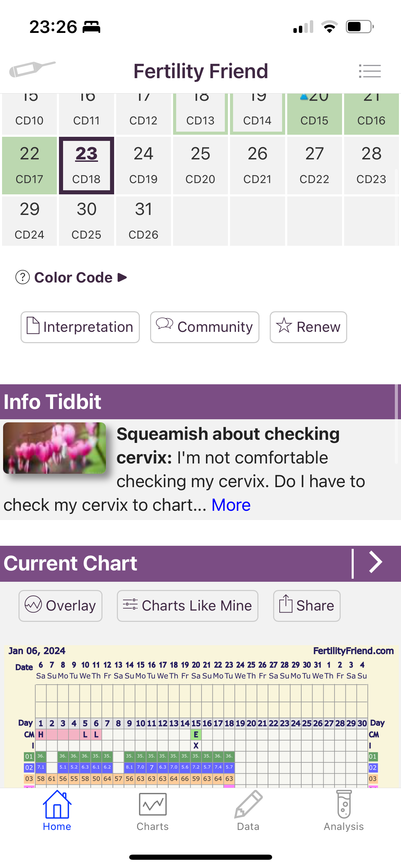The image size is (401, 868).
Task: Share the current chart
Action: (x=307, y=606)
